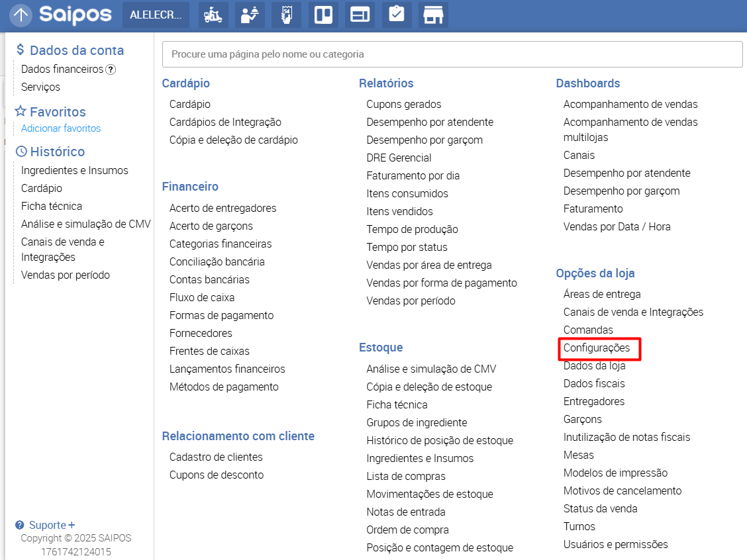Open the waiter serving tray icon
The image size is (747, 560).
click(250, 15)
